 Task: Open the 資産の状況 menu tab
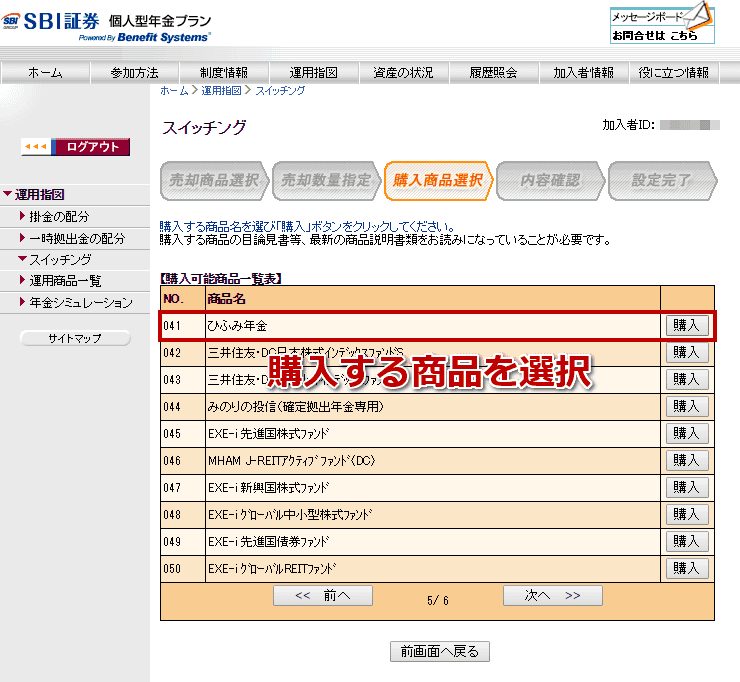[x=404, y=73]
